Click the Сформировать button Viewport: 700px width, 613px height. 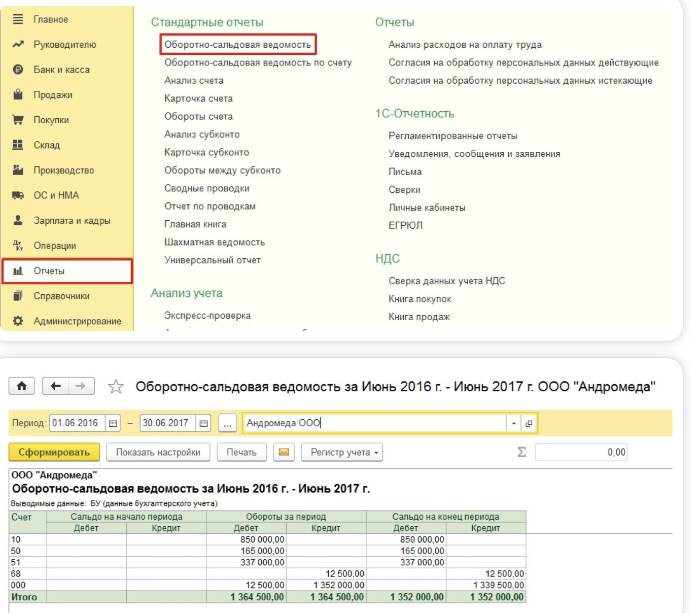click(x=54, y=452)
